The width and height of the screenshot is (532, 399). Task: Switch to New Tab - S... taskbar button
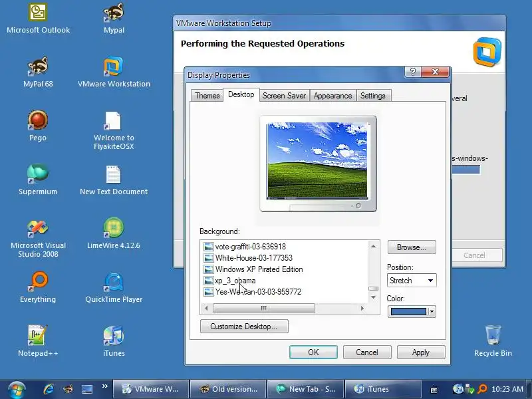click(305, 389)
